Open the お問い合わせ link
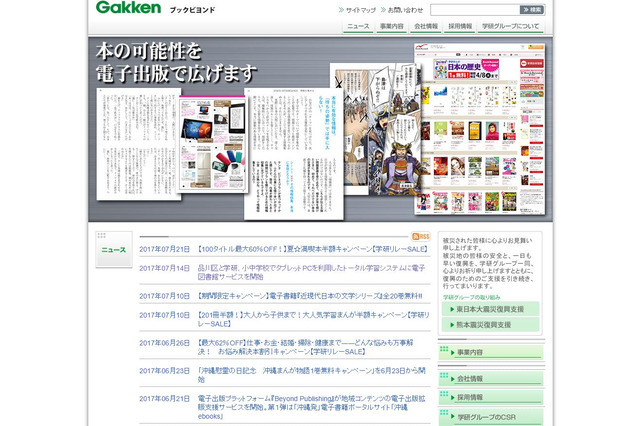 click(402, 10)
